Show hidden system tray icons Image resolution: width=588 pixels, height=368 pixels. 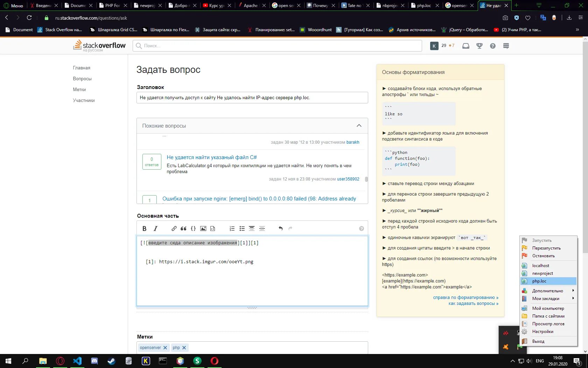point(512,361)
